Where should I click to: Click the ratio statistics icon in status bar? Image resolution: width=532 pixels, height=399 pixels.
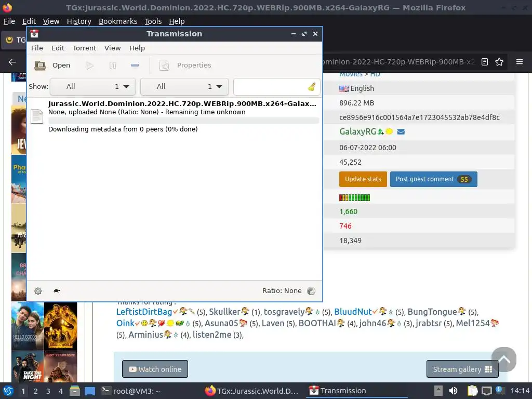coord(311,291)
